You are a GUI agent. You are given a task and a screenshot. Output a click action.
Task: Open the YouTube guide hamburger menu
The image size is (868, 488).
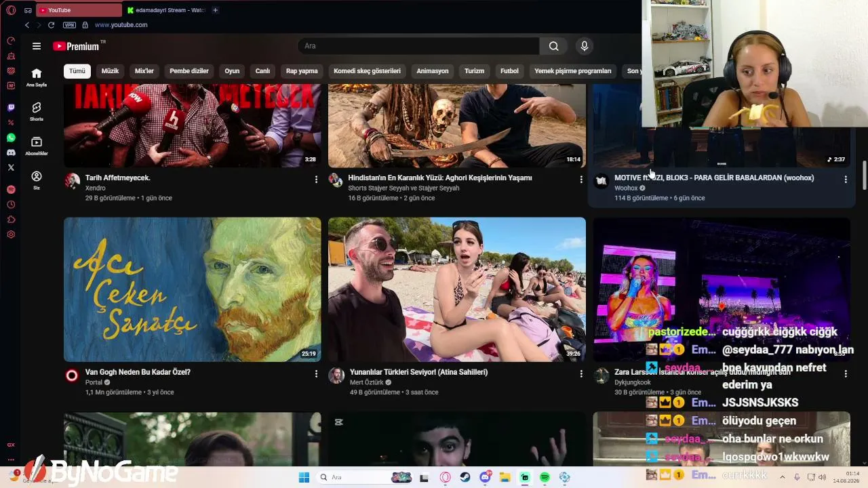pyautogui.click(x=37, y=46)
